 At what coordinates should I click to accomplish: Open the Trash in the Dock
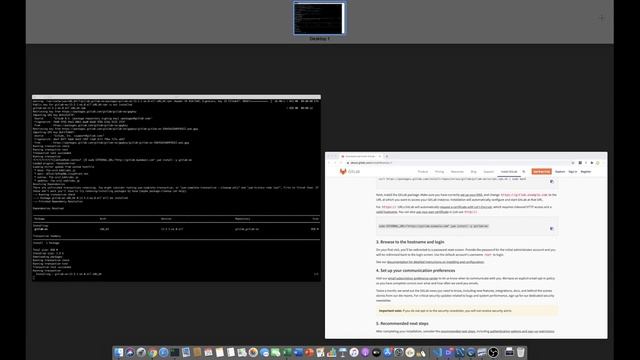[520, 353]
